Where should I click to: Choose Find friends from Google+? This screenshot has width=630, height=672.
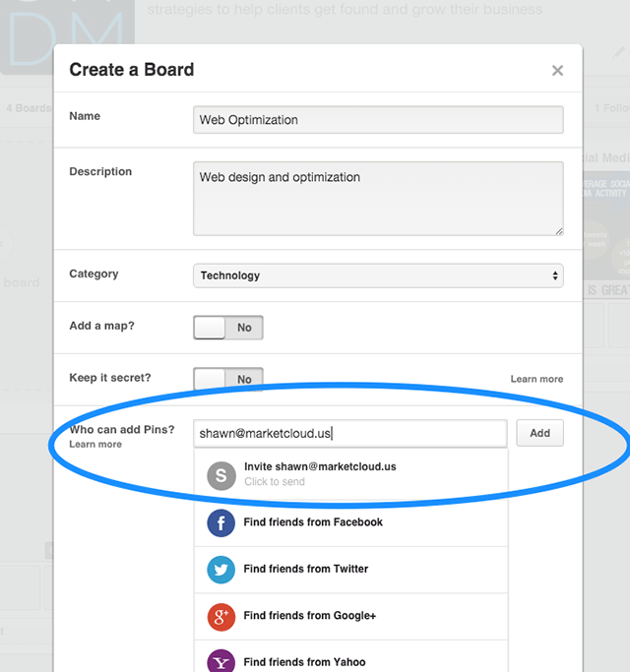pos(350,617)
